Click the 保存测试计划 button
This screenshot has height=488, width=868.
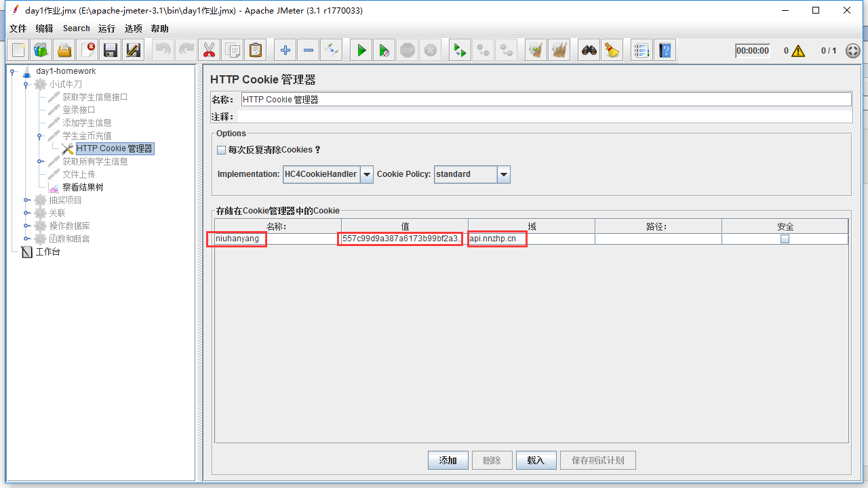click(597, 460)
